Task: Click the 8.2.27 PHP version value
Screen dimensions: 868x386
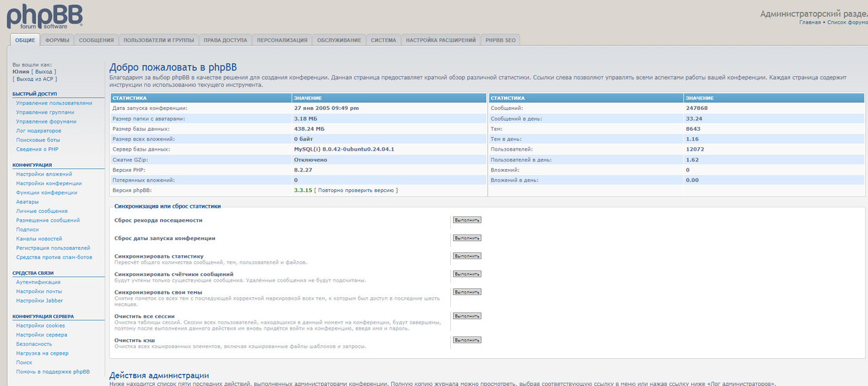Action: click(302, 170)
